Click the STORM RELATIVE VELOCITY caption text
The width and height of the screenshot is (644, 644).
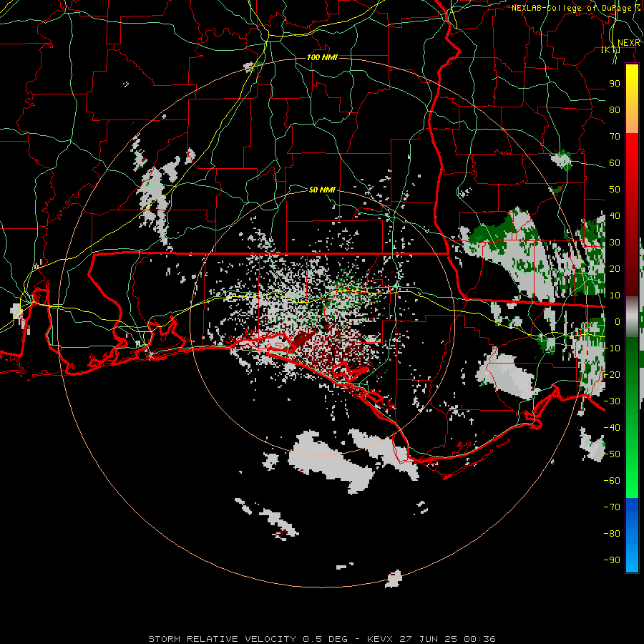pyautogui.click(x=222, y=639)
